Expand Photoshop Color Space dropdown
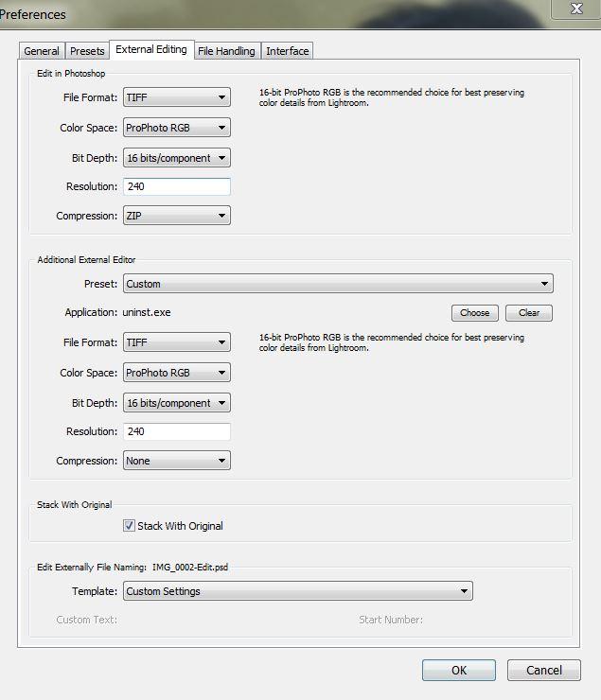The image size is (601, 700). [x=177, y=128]
